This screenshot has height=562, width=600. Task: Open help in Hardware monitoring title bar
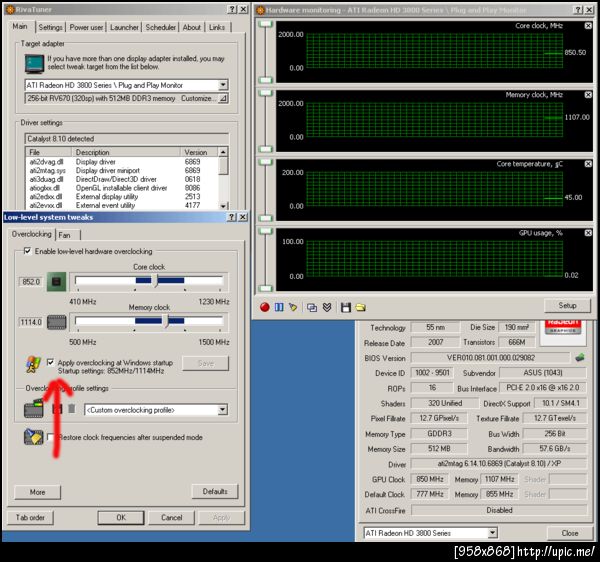[x=579, y=10]
